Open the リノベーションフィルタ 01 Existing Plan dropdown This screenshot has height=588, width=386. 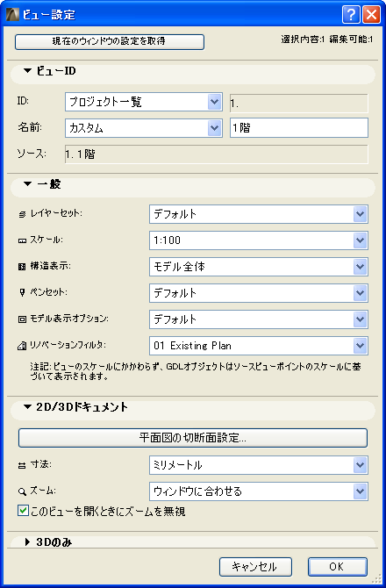(x=259, y=346)
